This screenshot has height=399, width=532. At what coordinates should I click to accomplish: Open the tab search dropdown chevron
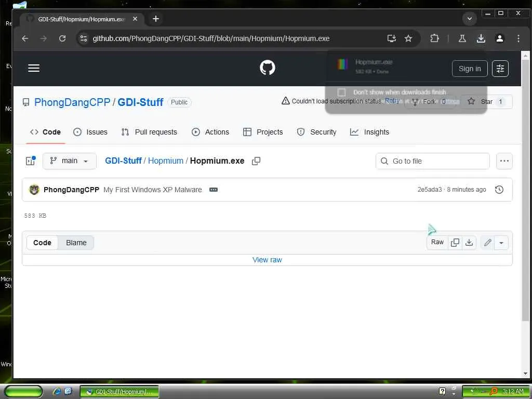470,19
